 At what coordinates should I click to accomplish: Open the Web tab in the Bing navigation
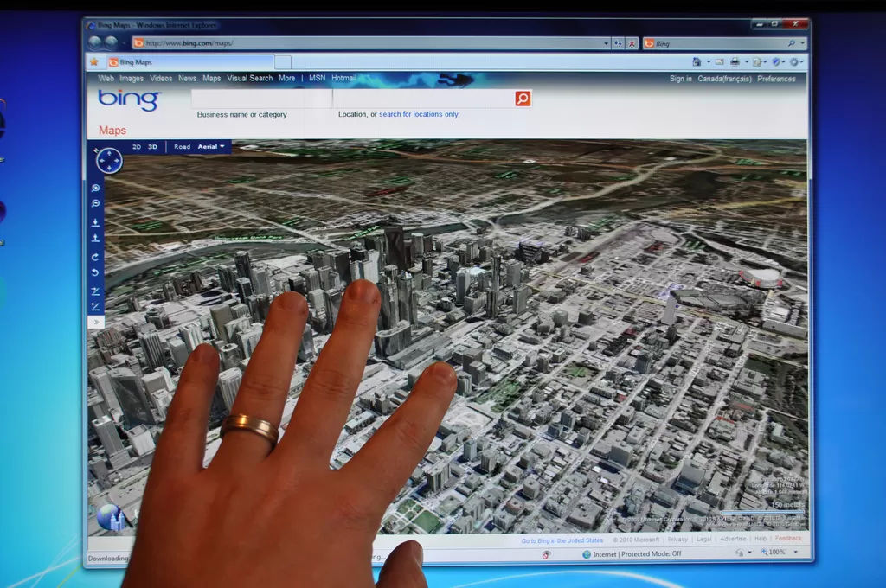click(106, 79)
